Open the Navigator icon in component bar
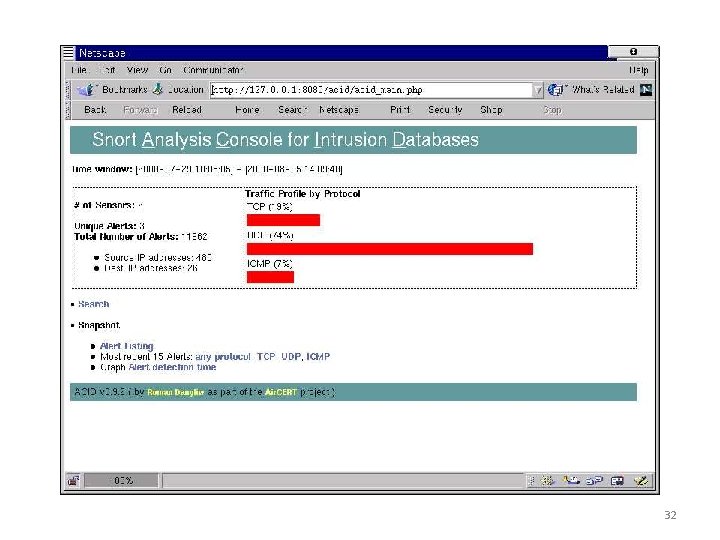This screenshot has width=720, height=540. tap(548, 481)
